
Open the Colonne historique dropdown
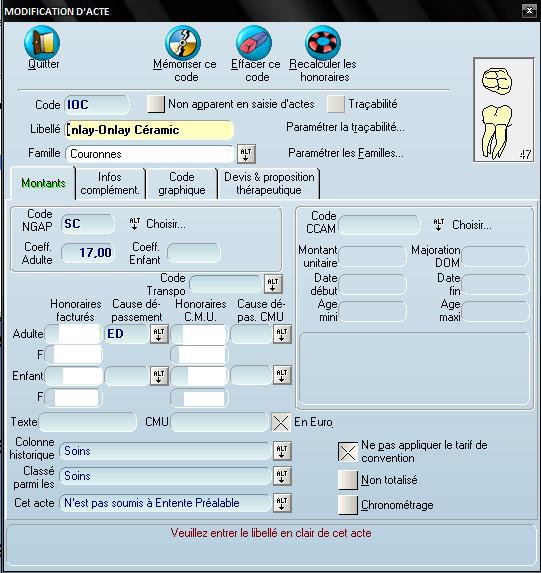pyautogui.click(x=282, y=451)
